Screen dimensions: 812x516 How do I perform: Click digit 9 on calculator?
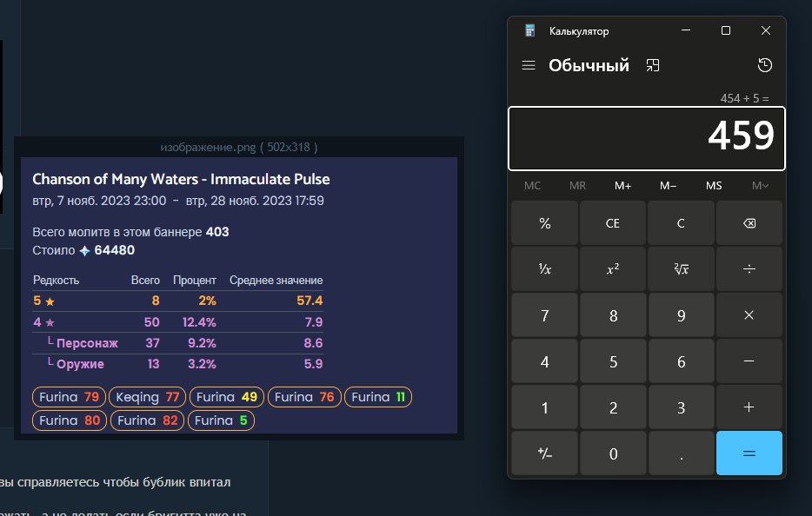tap(681, 315)
